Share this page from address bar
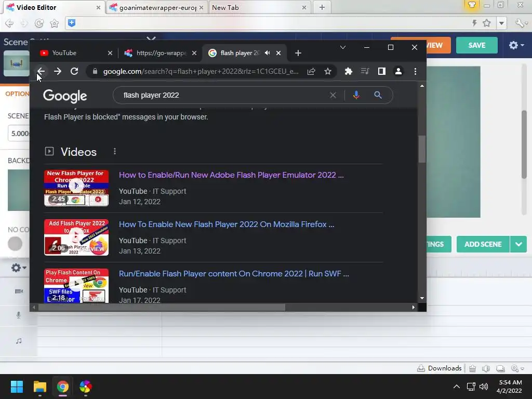Image resolution: width=532 pixels, height=399 pixels. click(x=311, y=71)
